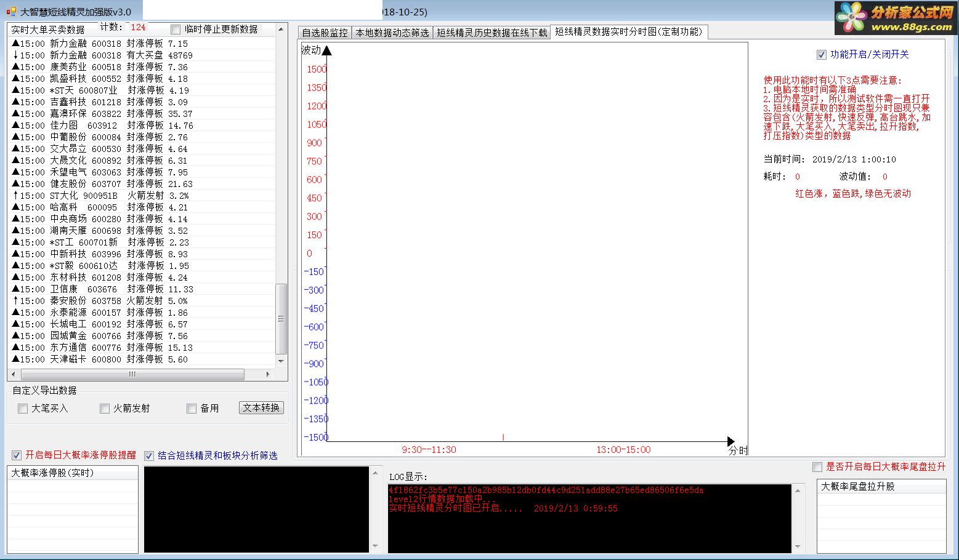Click the data list vertical scrollbar thumb
Viewport: 959px width, 560px height.
coord(281,318)
